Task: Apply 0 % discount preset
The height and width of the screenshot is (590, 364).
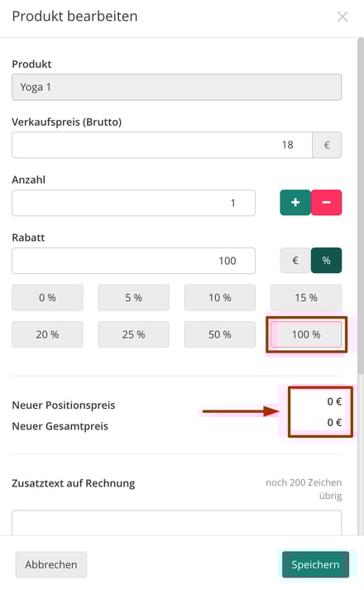Action: (47, 298)
